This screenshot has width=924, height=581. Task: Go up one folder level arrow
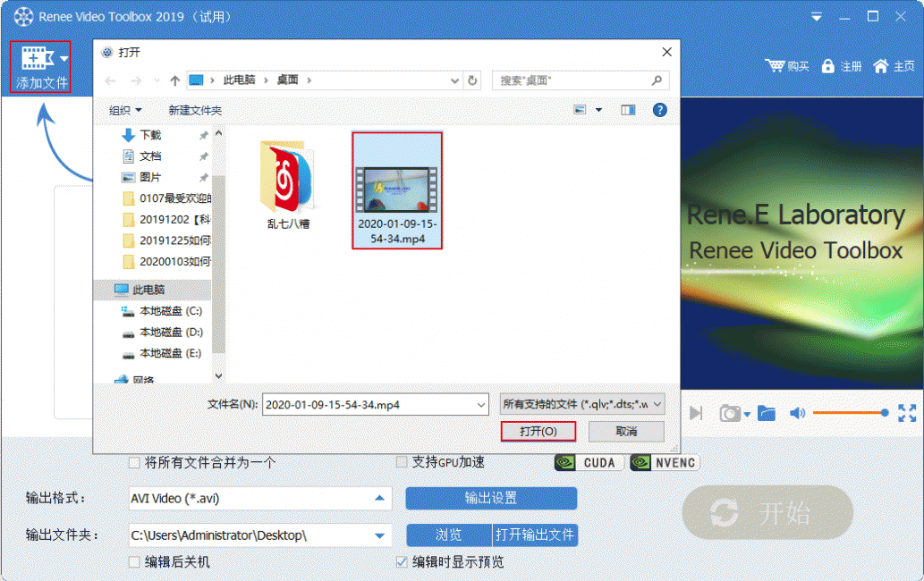pyautogui.click(x=175, y=80)
